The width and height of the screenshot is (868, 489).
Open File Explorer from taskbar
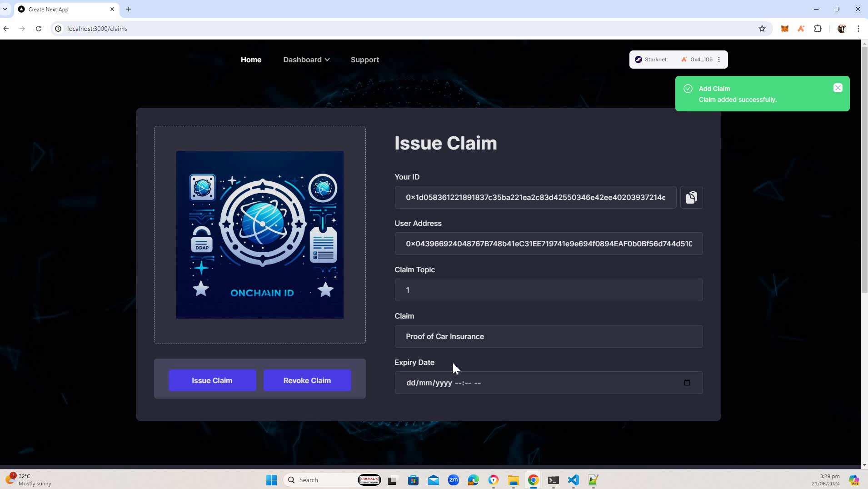click(x=514, y=480)
